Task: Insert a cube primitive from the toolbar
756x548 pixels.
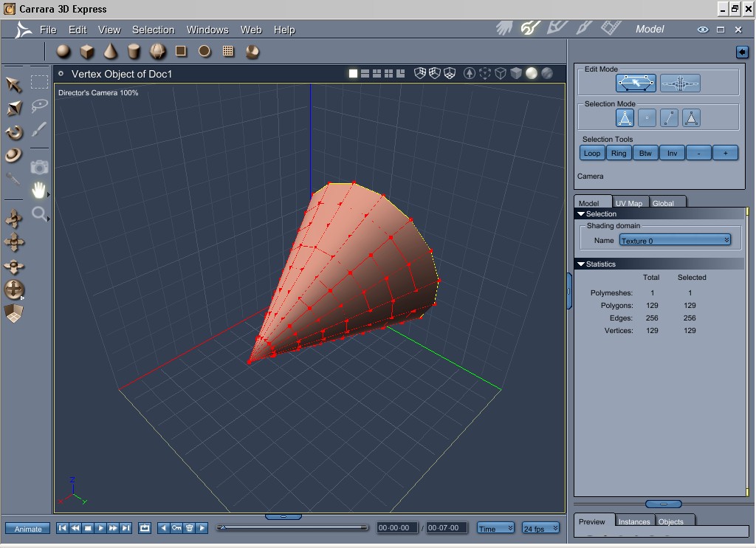Action: pyautogui.click(x=87, y=52)
